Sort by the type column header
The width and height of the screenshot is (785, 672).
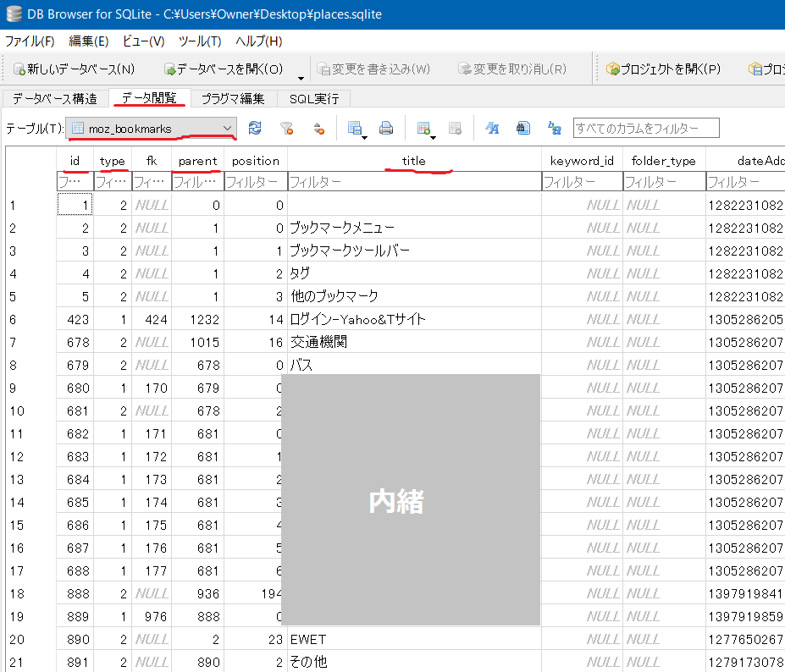112,161
